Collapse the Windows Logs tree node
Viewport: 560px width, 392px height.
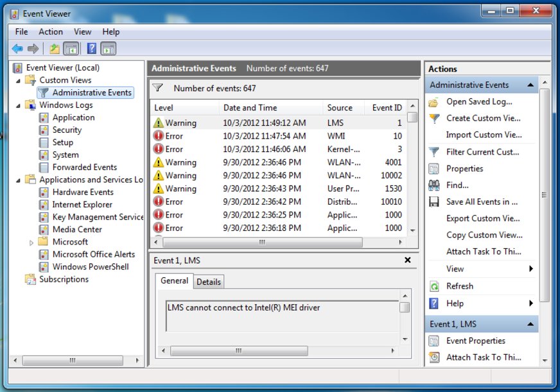click(x=19, y=105)
